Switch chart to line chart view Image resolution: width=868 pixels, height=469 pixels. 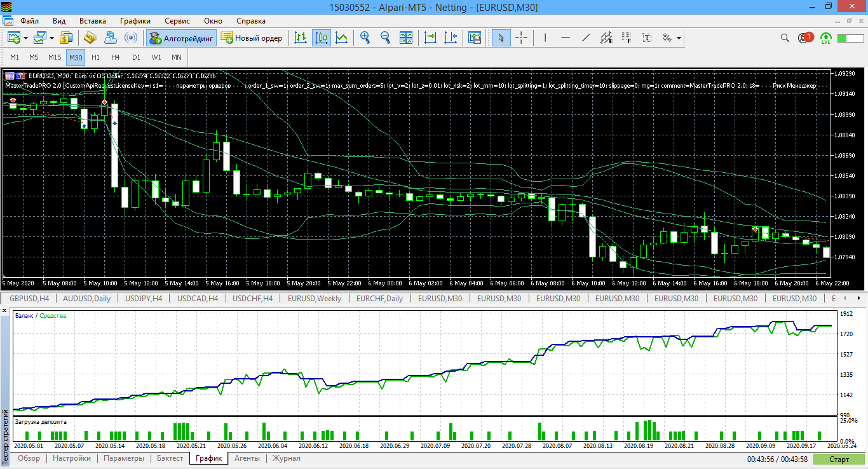tap(342, 38)
